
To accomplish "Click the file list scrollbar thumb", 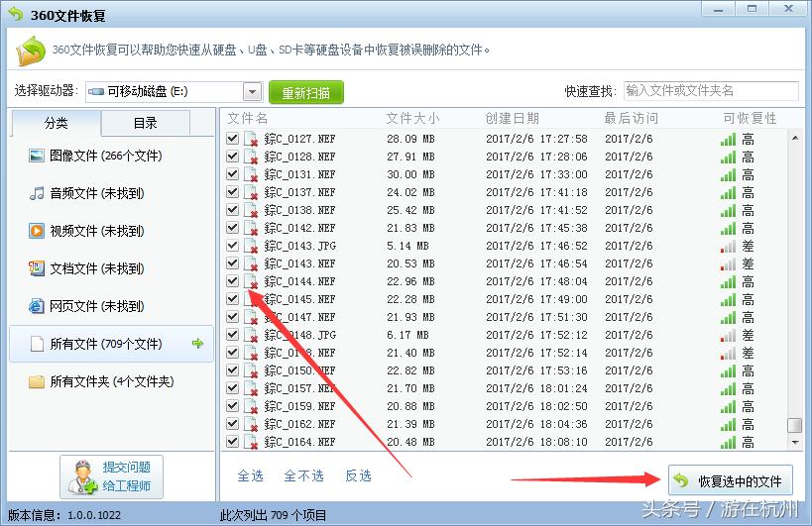I will coord(794,425).
